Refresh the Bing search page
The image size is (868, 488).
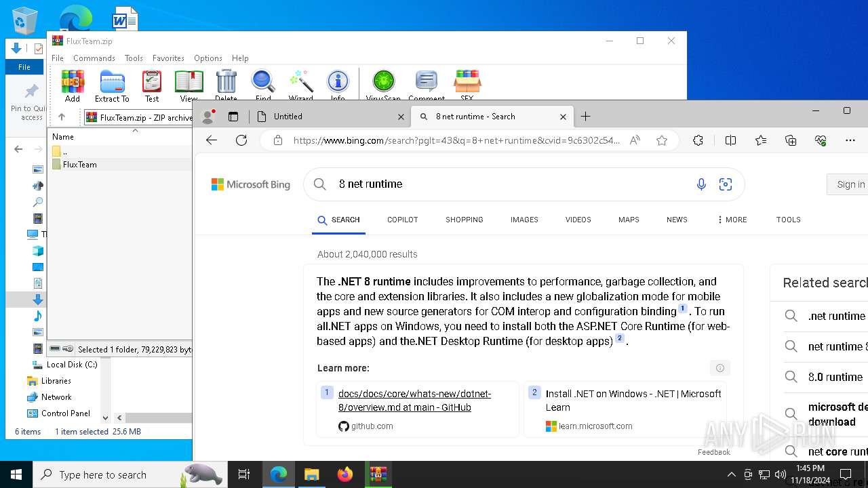241,140
